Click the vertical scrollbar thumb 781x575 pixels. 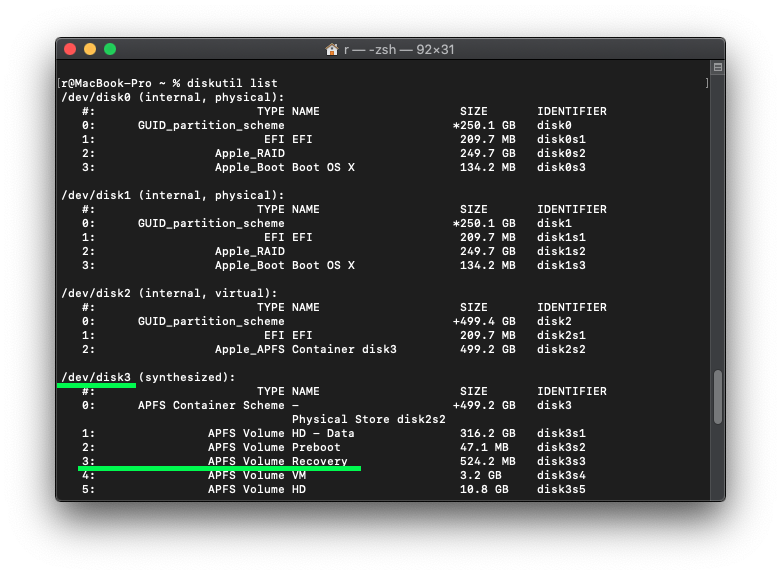[x=717, y=397]
